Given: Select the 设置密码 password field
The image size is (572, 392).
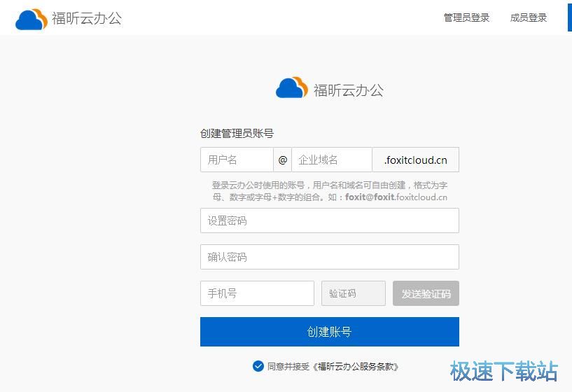Looking at the screenshot, I should 329,220.
